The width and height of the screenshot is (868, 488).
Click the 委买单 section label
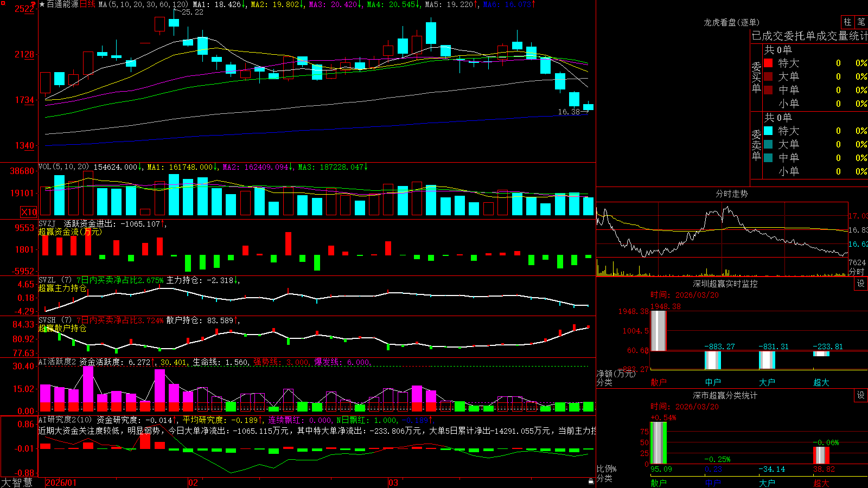756,76
